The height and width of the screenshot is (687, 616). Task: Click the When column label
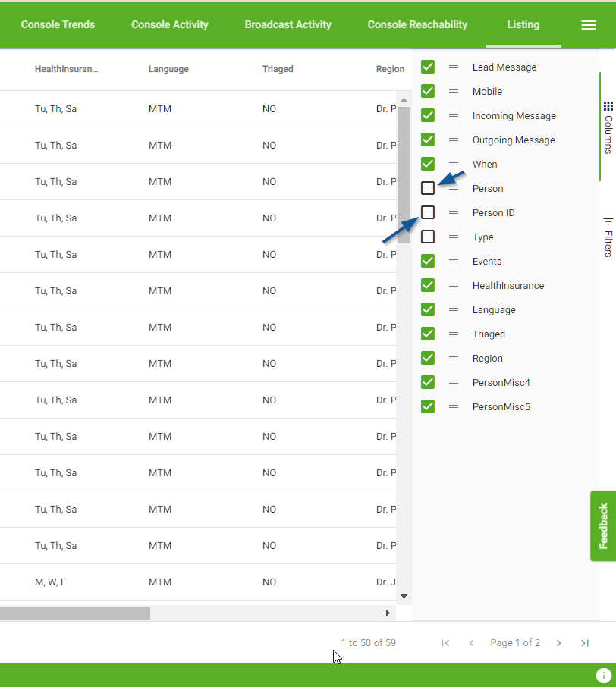tap(485, 164)
